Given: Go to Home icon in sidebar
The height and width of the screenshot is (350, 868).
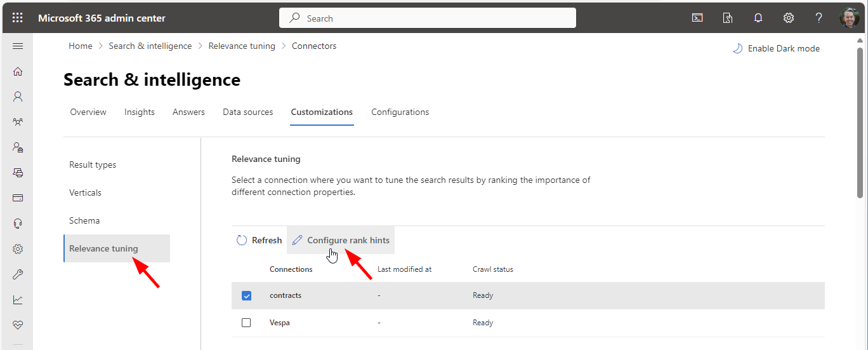Looking at the screenshot, I should click(x=18, y=71).
